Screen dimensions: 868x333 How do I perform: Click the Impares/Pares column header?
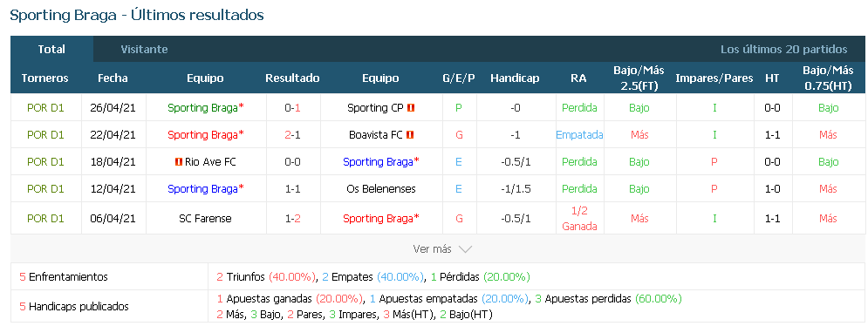tap(714, 78)
